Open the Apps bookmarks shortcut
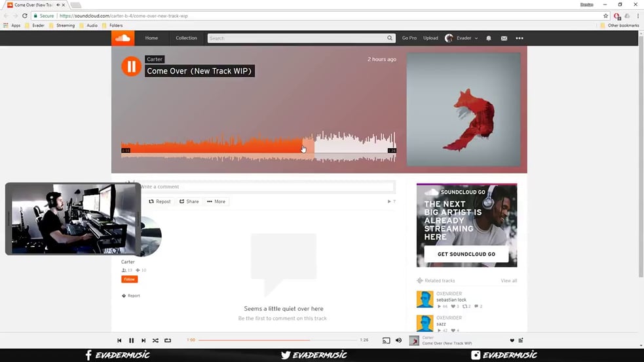The height and width of the screenshot is (362, 644). 12,26
